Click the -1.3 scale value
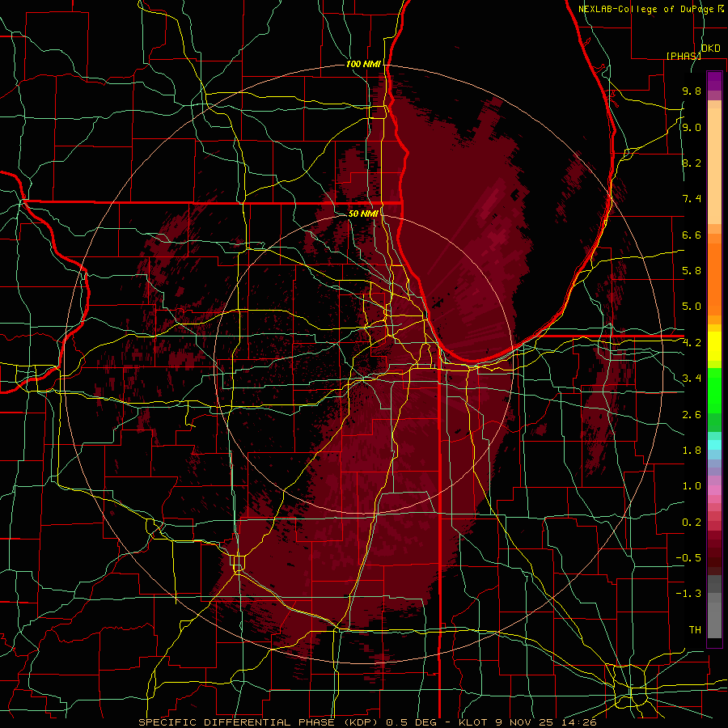The width and height of the screenshot is (728, 728). click(688, 594)
